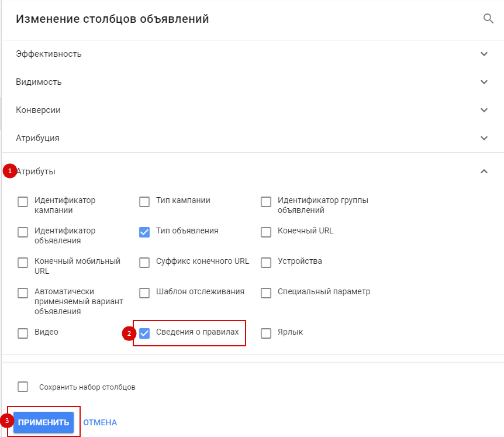Uncheck the Тип объявления checkbox
504x437 pixels.
click(x=144, y=232)
